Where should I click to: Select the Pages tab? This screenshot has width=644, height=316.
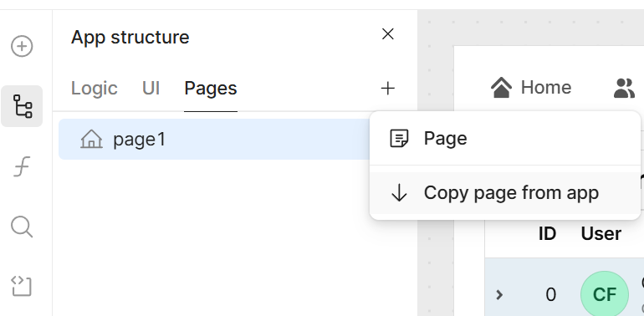pos(210,89)
